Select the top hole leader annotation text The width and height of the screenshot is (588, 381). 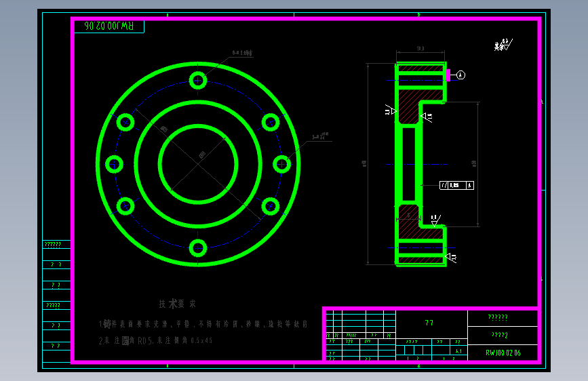(x=242, y=53)
